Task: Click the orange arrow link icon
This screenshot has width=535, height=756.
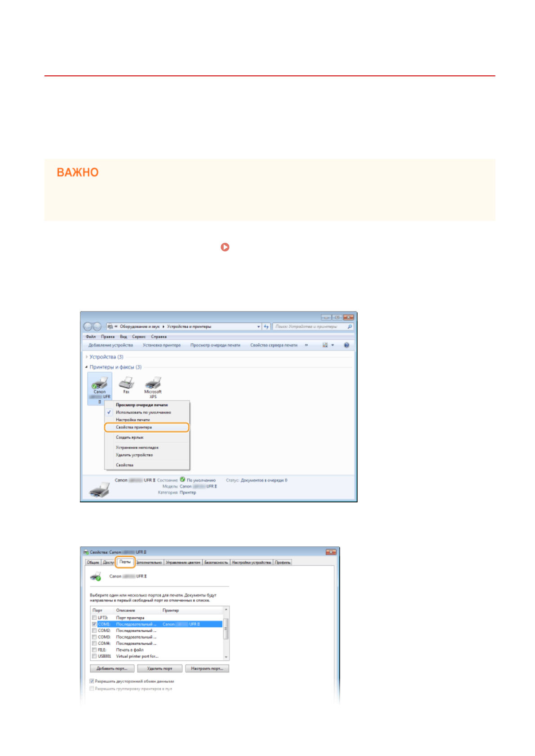Action: (225, 247)
